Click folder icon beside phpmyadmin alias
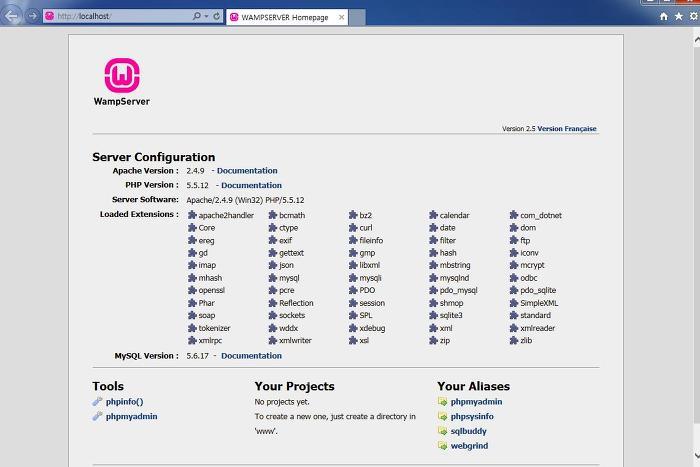Viewport: 700px width, 467px height. click(442, 401)
